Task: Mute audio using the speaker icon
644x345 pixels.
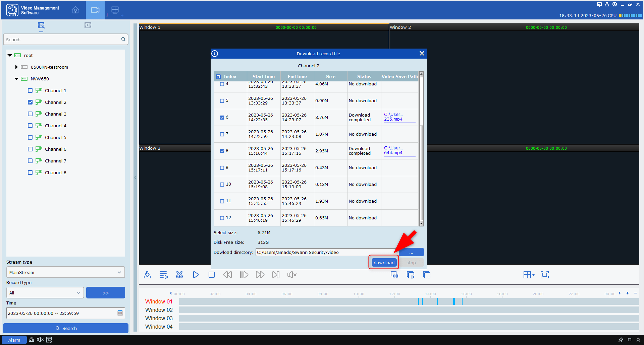Action: click(291, 275)
